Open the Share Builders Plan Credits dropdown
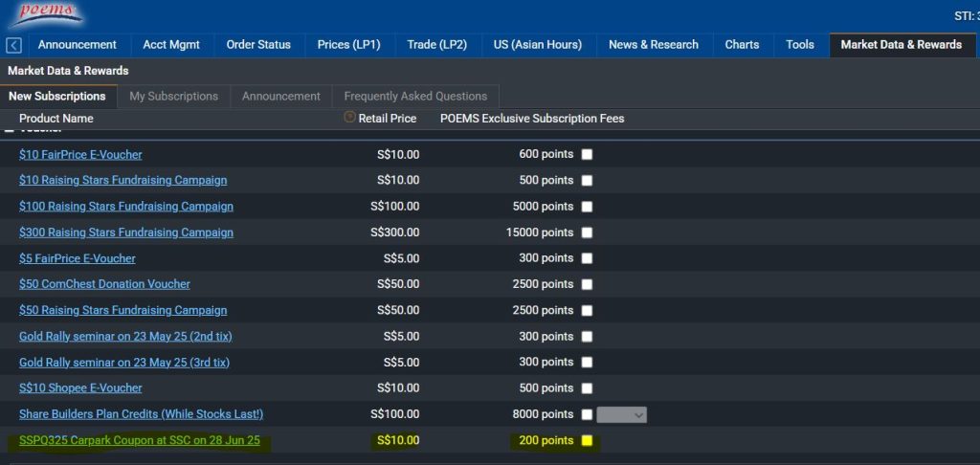Viewport: 980px width, 465px height. point(622,414)
